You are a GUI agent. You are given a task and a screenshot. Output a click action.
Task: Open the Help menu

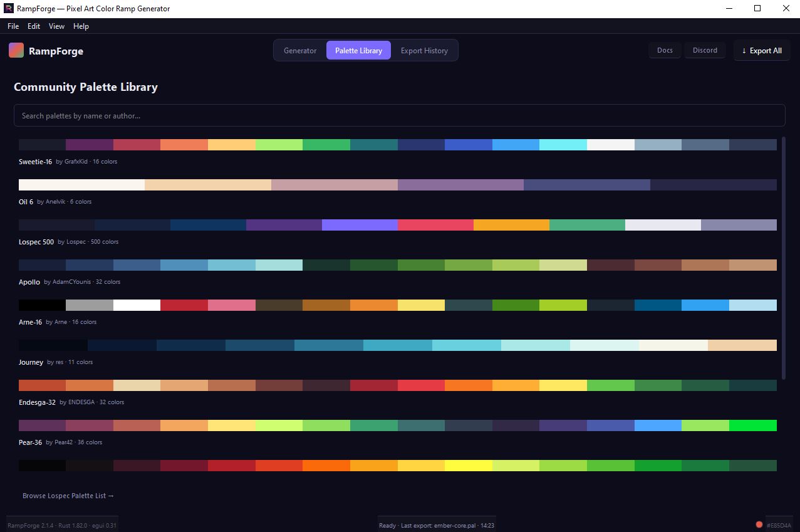pos(81,26)
